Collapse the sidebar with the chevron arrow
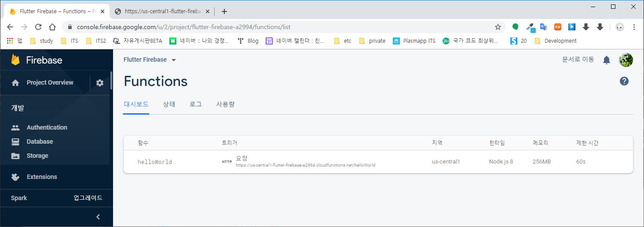 pyautogui.click(x=98, y=216)
